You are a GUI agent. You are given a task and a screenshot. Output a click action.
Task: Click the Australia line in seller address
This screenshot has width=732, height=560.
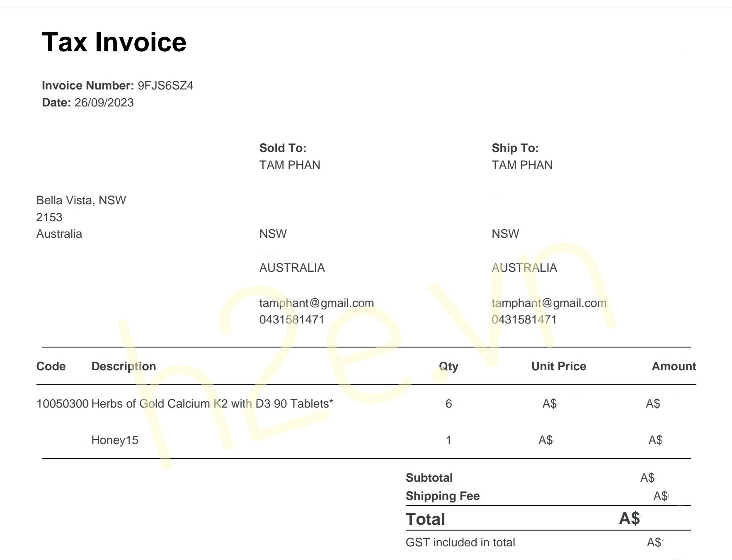(x=59, y=234)
